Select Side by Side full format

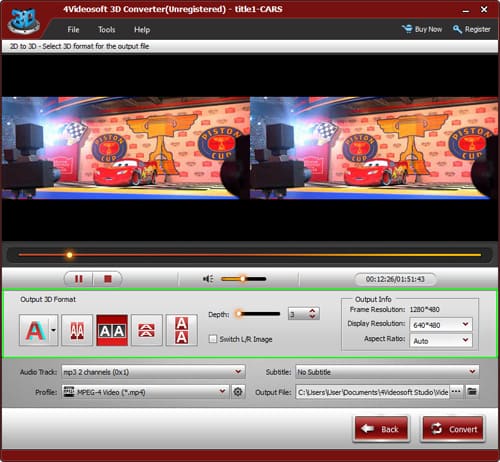tap(112, 330)
